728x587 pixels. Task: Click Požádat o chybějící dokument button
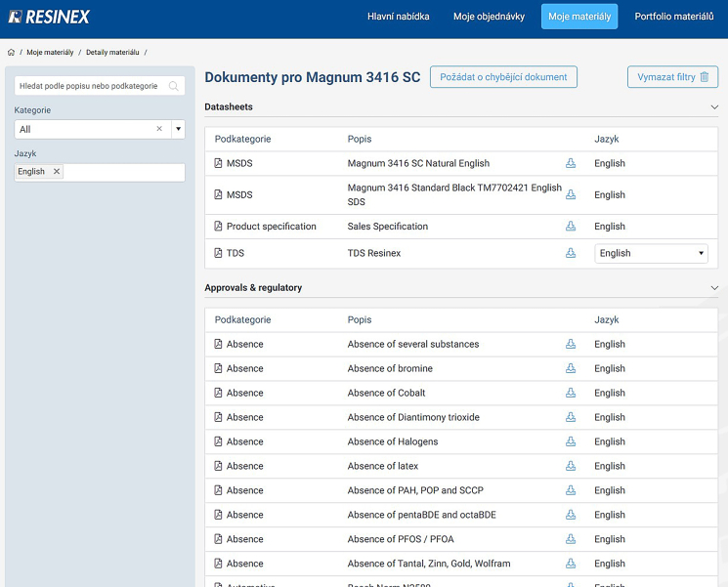(x=503, y=77)
